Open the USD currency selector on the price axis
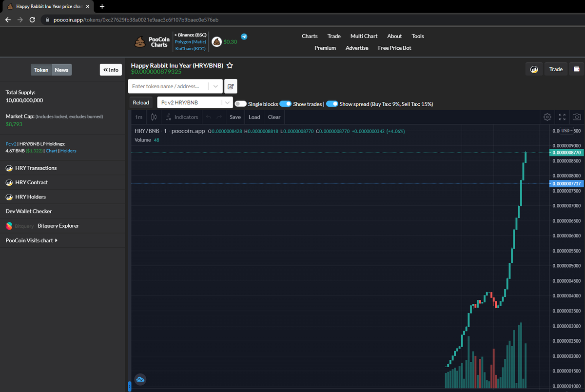Screen dimensions: 585x392 [x=567, y=131]
